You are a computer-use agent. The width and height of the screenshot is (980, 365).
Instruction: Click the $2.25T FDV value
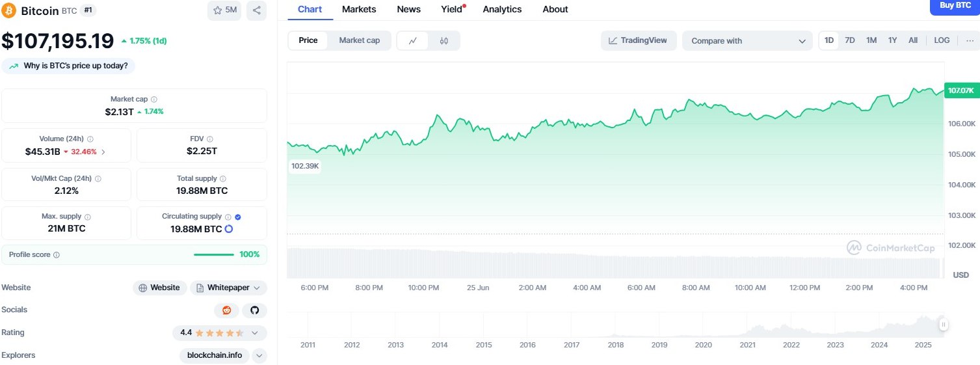coord(202,152)
